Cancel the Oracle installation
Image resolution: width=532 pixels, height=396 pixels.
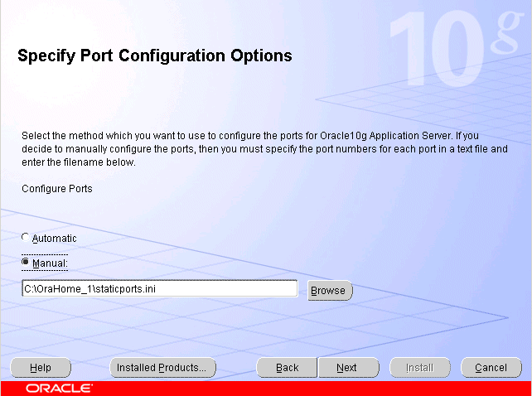(491, 368)
